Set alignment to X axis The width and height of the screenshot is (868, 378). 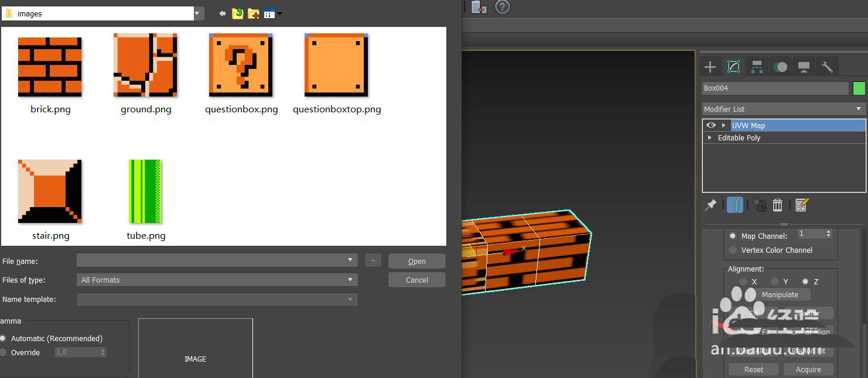pos(743,281)
